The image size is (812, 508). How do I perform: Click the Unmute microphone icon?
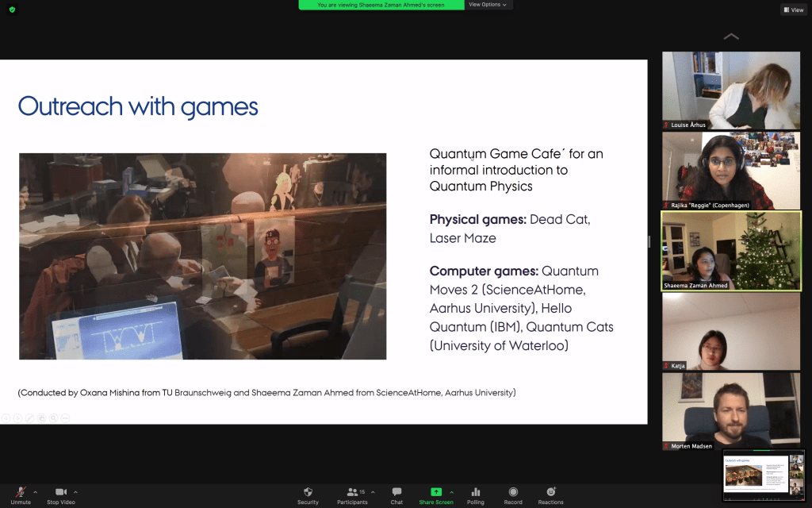(x=21, y=492)
